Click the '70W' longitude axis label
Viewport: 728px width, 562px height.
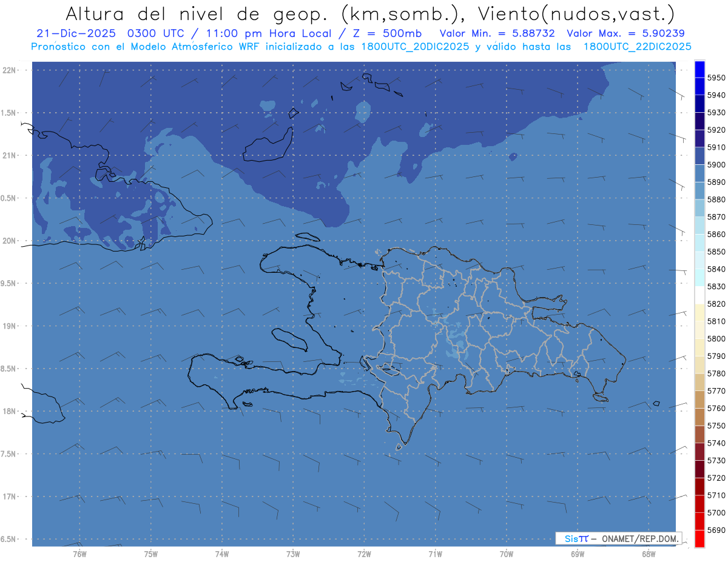point(507,554)
